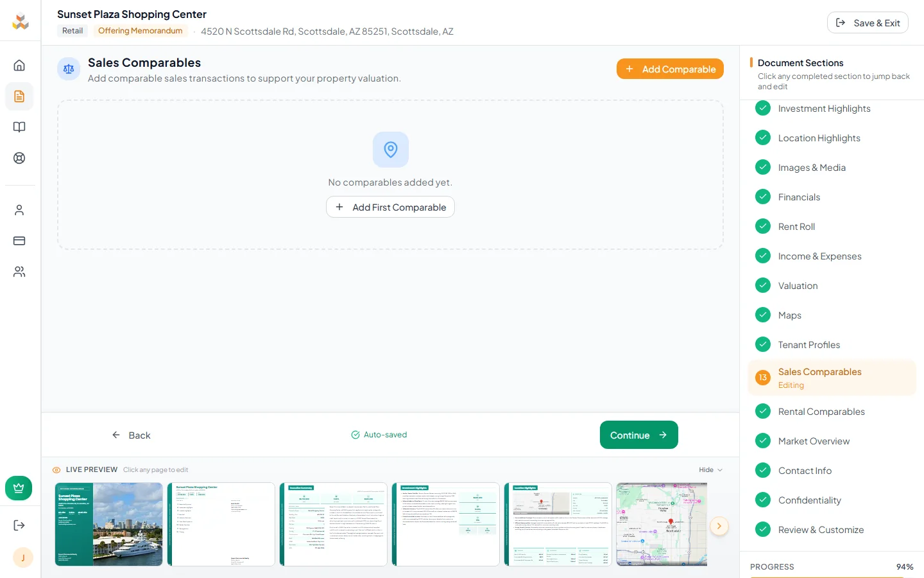
Task: Open the team members icon
Action: coord(19,272)
